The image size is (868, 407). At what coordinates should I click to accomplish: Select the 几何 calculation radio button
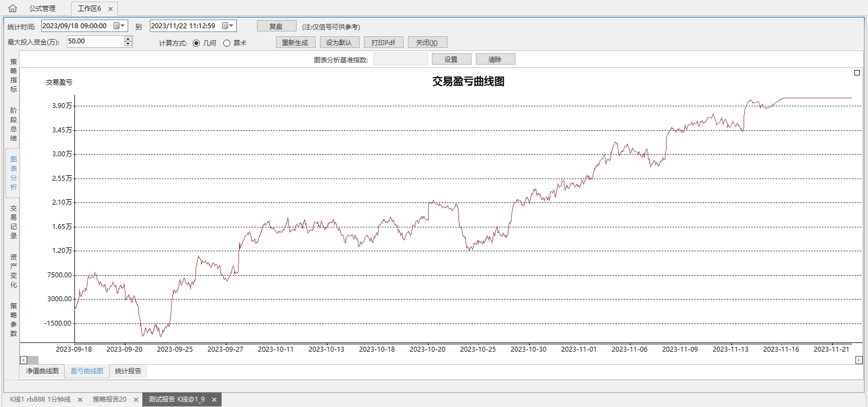[197, 43]
